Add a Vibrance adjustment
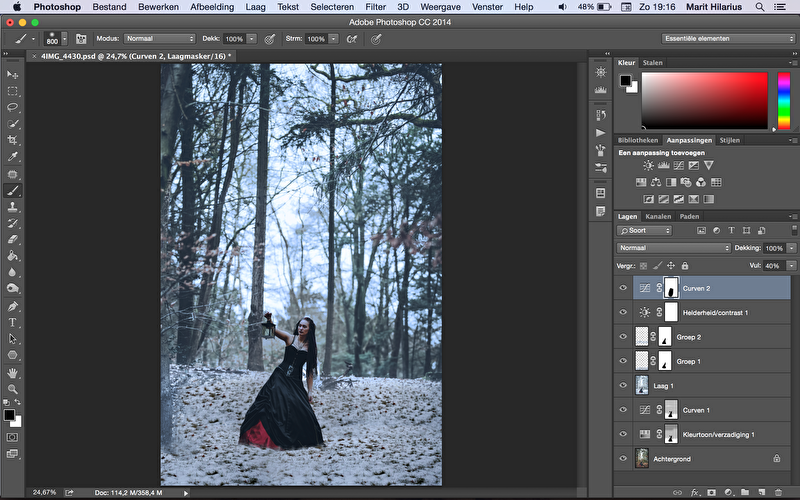The width and height of the screenshot is (800, 500). coord(709,165)
